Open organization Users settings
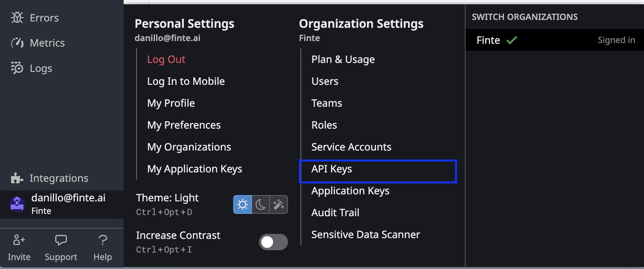The height and width of the screenshot is (269, 644). pyautogui.click(x=325, y=81)
